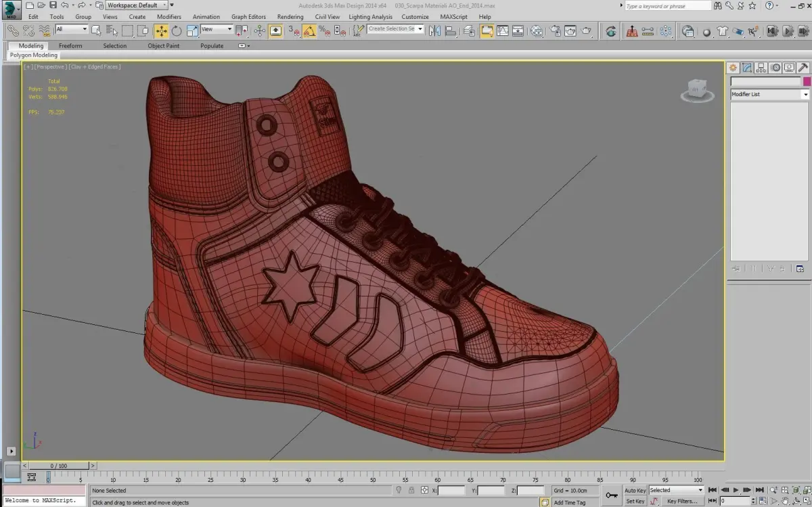The height and width of the screenshot is (507, 812).
Task: Toggle the selection lock padlock icon
Action: (x=411, y=490)
